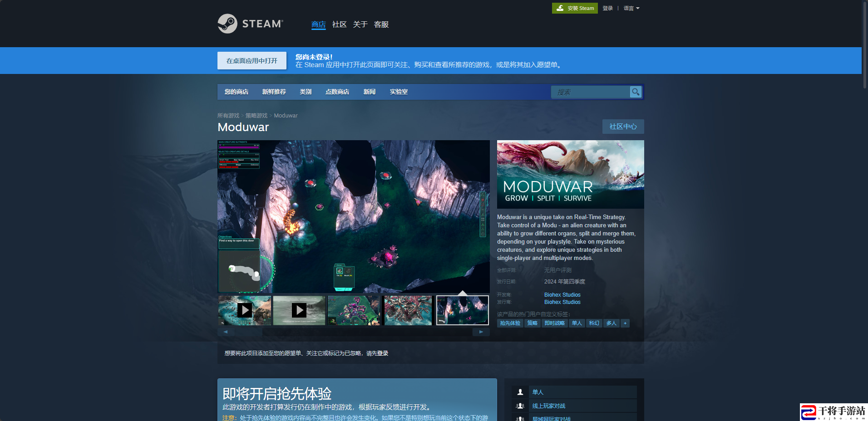The height and width of the screenshot is (421, 868).
Task: Play the second video thumbnail
Action: click(299, 310)
